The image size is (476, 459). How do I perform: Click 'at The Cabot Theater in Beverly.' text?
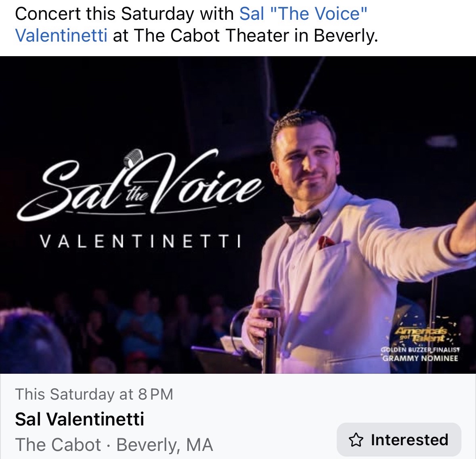click(x=245, y=36)
